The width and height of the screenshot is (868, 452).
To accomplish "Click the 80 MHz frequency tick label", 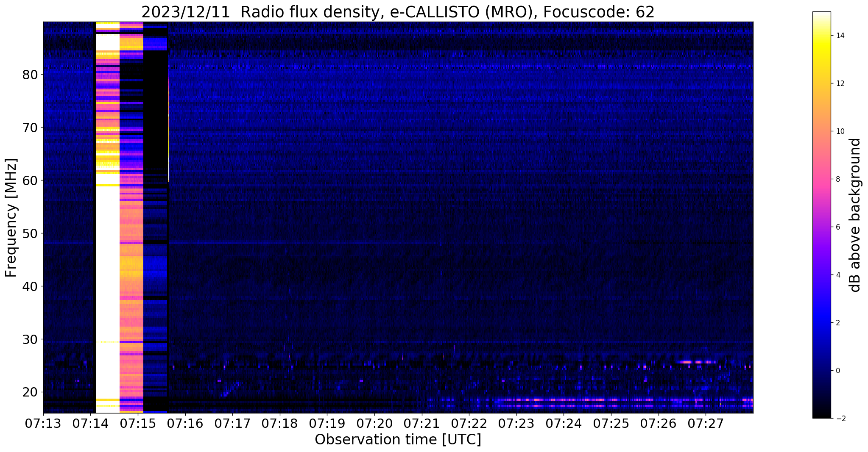I will click(x=30, y=75).
